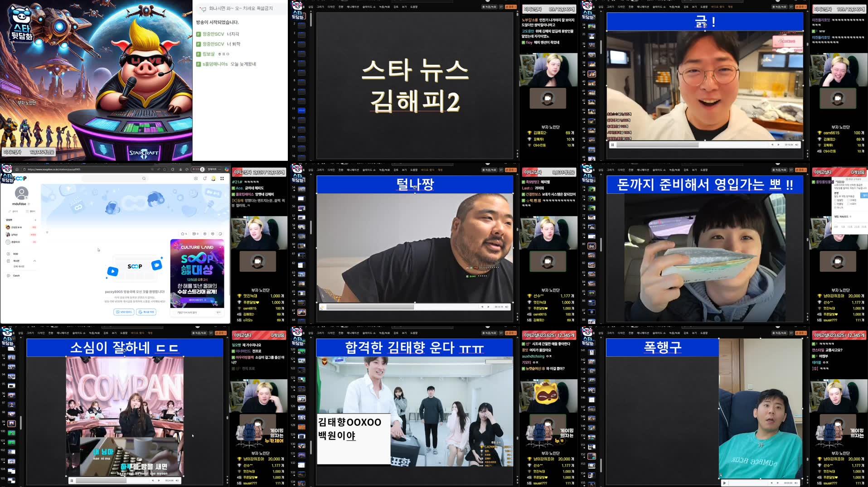The image size is (868, 487).
Task: Open 전체 게시판 under the 게시판 section
Action: 19,266
